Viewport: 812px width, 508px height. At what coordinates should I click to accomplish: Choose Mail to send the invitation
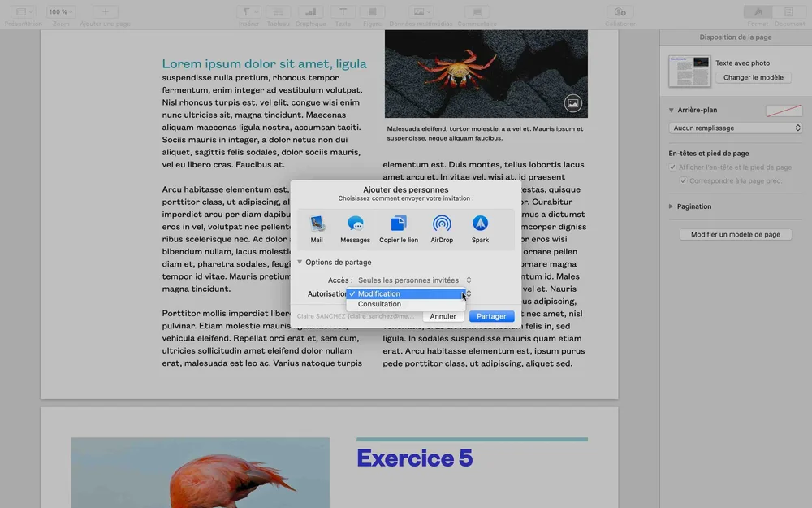point(317,228)
